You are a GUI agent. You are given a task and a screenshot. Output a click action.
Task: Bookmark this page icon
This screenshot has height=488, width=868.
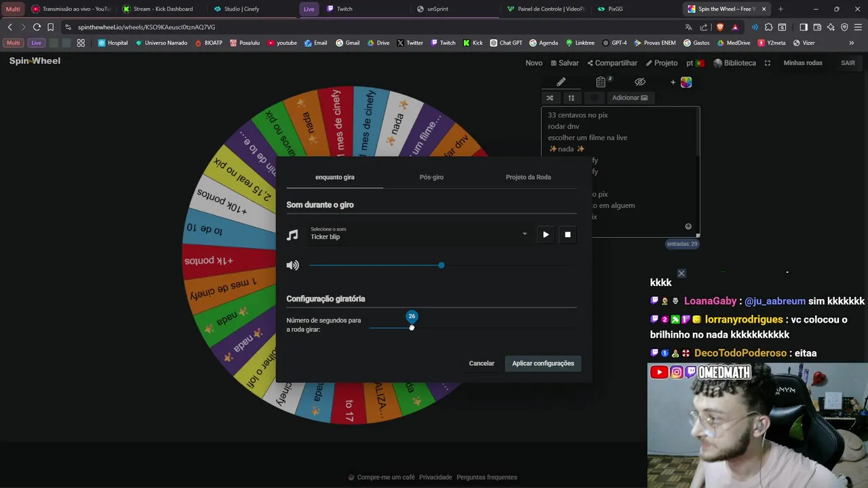[x=50, y=27]
